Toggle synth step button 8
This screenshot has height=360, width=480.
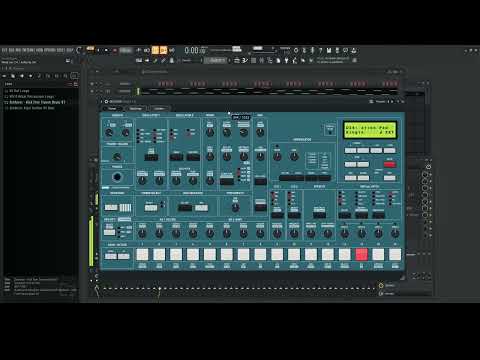[x=260, y=254]
